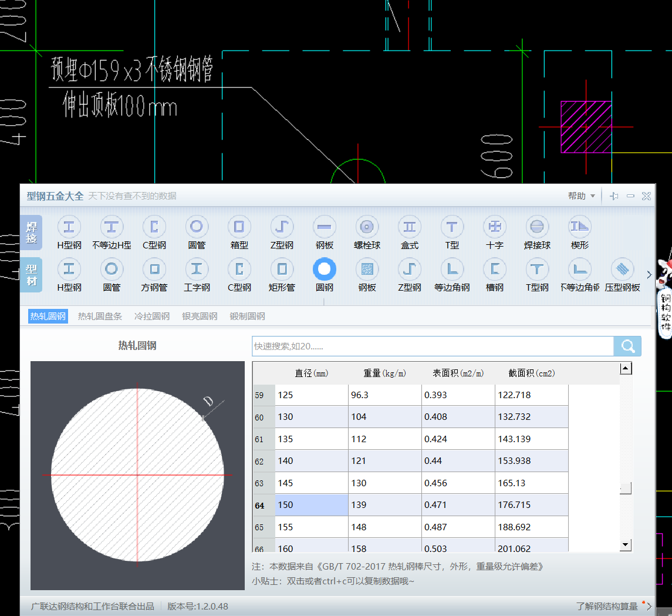Select welded 钢板 icon in 焊接 row

pos(325,227)
